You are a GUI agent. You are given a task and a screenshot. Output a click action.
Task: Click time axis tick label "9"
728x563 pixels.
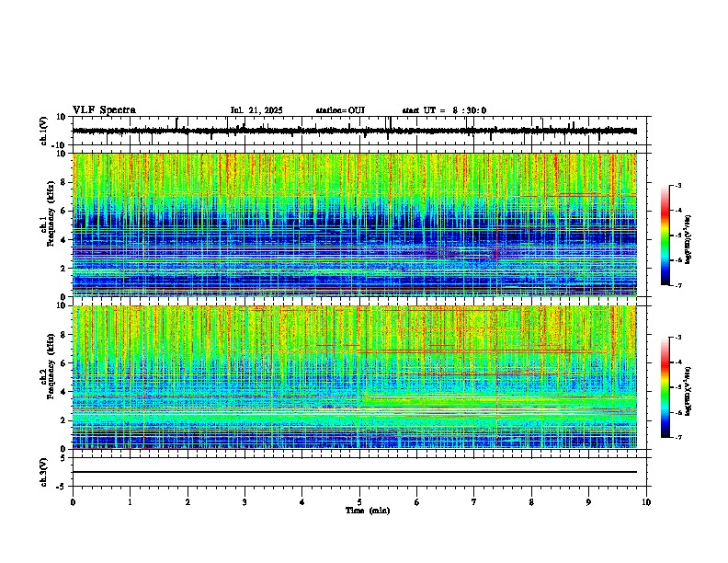click(x=588, y=502)
